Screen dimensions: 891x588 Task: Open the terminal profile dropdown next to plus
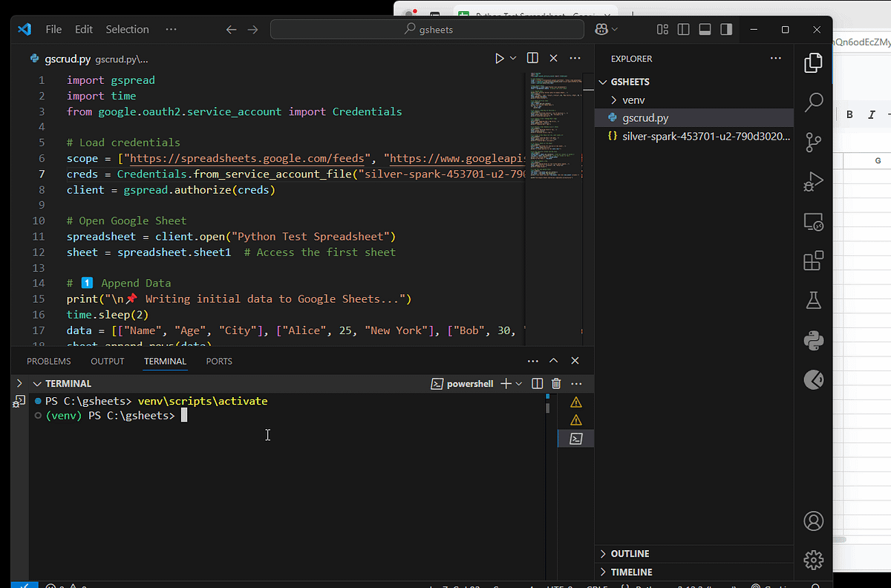[x=518, y=384]
